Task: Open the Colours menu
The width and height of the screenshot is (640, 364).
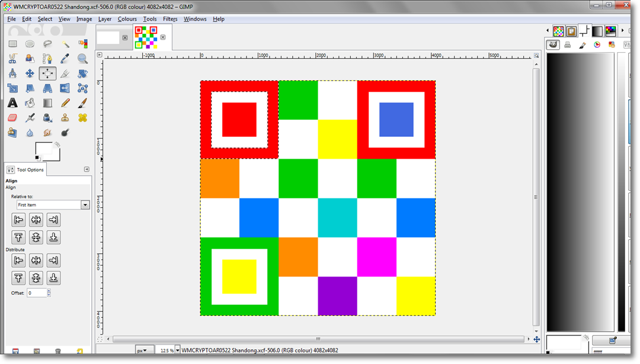Action: click(x=127, y=19)
